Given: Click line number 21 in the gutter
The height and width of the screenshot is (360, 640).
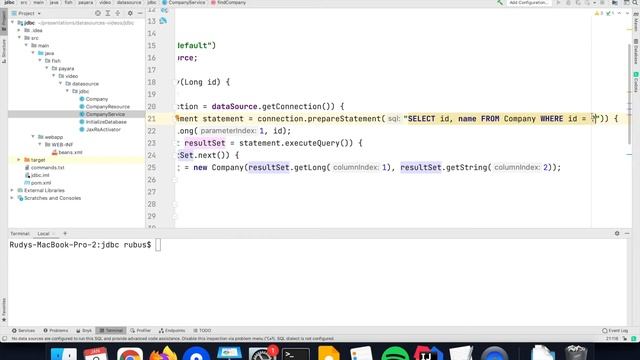Looking at the screenshot, I should (x=152, y=119).
